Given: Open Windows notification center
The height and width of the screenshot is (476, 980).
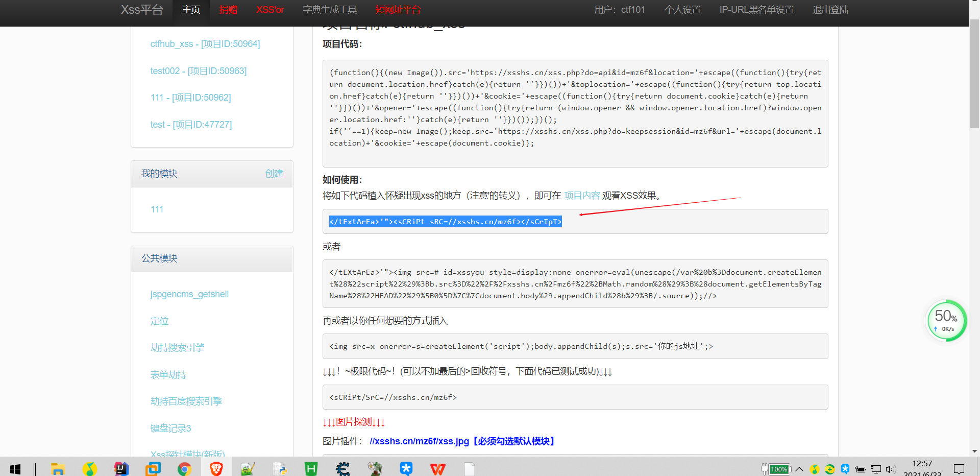Looking at the screenshot, I should click(959, 469).
